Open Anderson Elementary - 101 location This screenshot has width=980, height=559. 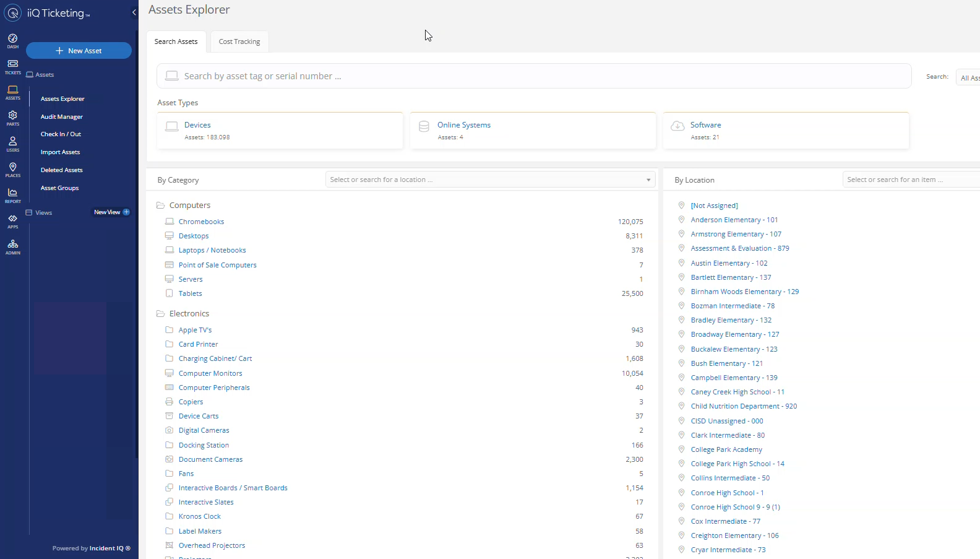tap(734, 220)
